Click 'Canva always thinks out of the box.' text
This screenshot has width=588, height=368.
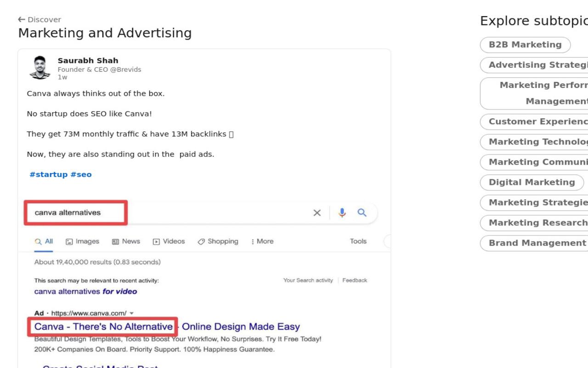coord(96,93)
